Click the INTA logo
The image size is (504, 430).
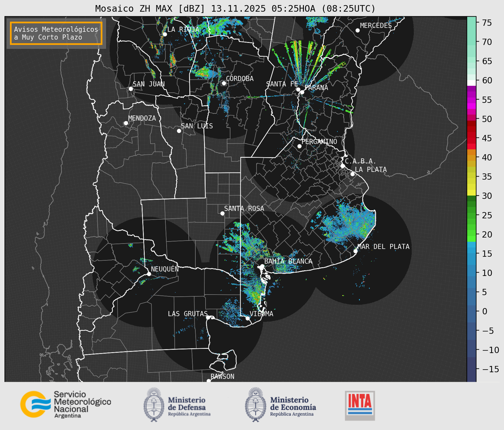pyautogui.click(x=360, y=405)
